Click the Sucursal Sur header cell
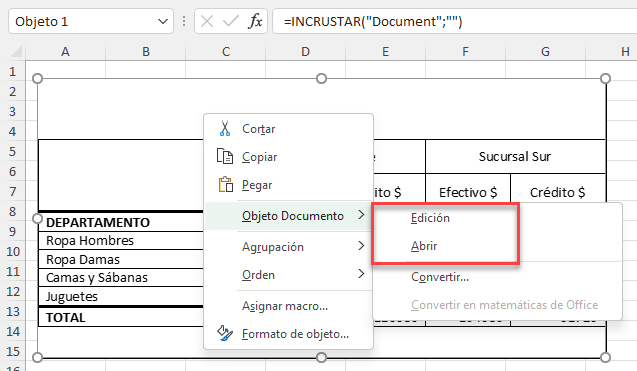637x371 pixels. pyautogui.click(x=515, y=156)
